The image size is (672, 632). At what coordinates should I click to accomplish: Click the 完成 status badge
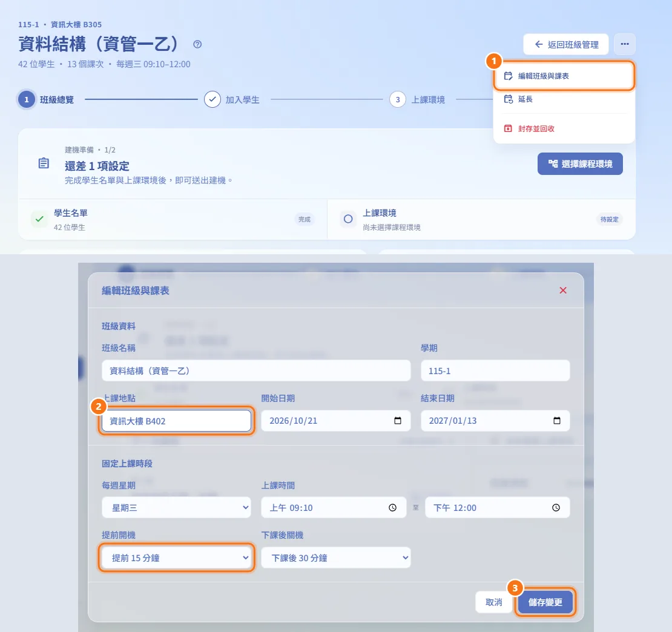tap(305, 219)
